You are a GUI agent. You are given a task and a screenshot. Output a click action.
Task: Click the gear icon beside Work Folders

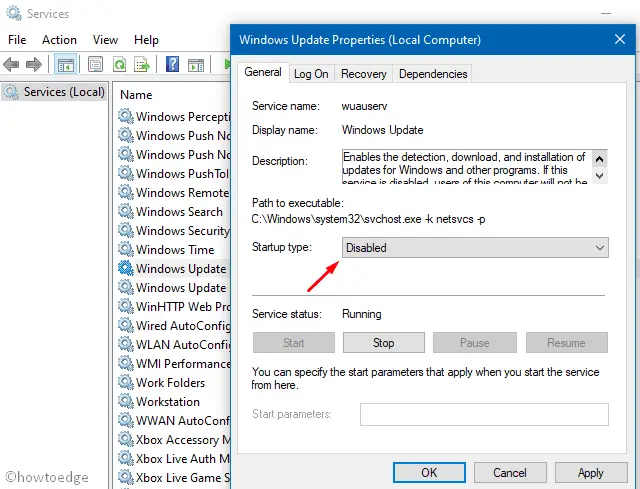[126, 382]
